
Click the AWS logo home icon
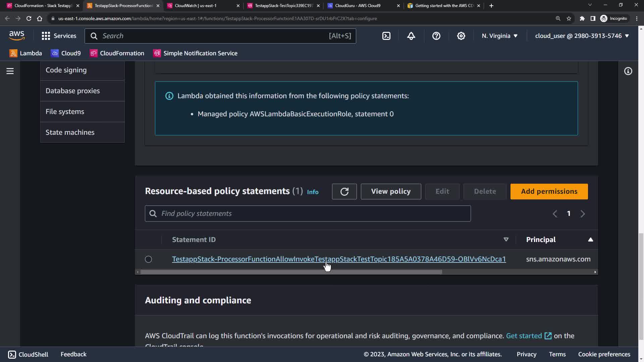coord(17,35)
